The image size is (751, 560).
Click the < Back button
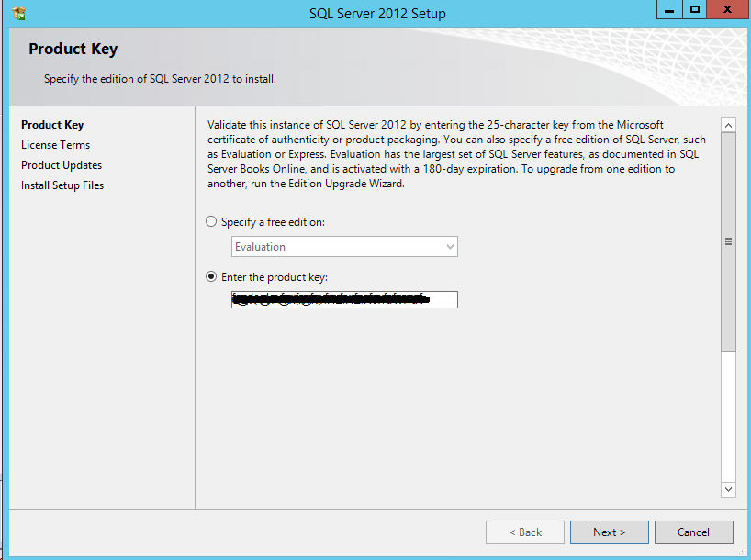(x=525, y=532)
